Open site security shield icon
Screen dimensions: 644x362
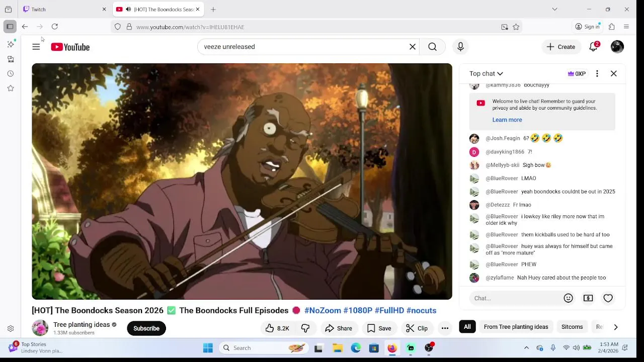coord(118,27)
